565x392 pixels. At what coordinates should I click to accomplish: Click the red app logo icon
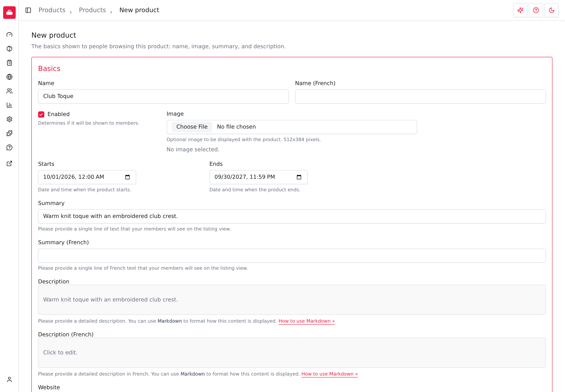(9, 12)
